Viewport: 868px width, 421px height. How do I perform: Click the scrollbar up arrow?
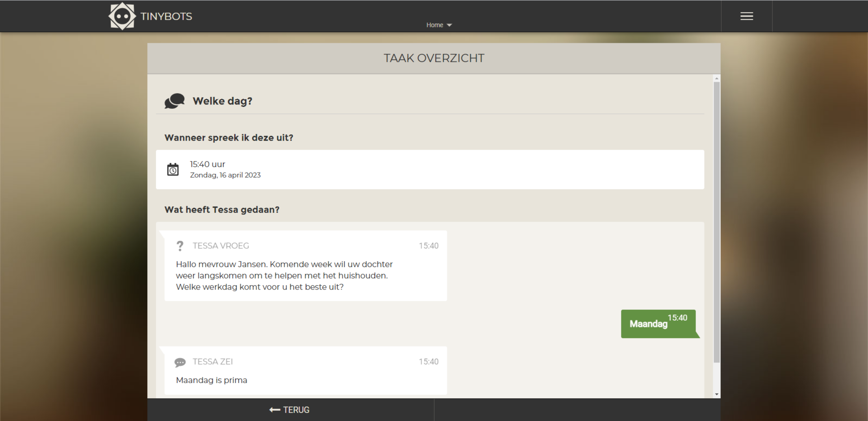717,78
